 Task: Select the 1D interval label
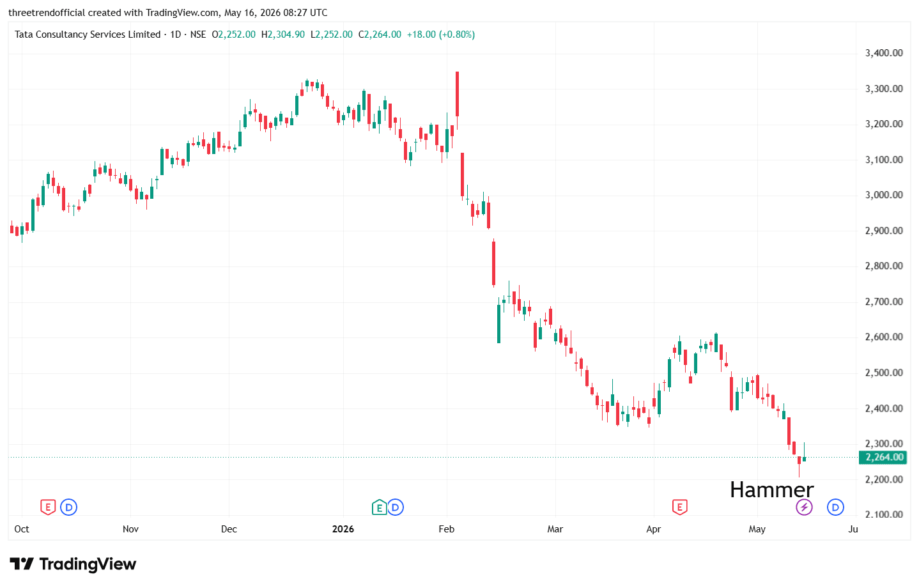pos(176,35)
